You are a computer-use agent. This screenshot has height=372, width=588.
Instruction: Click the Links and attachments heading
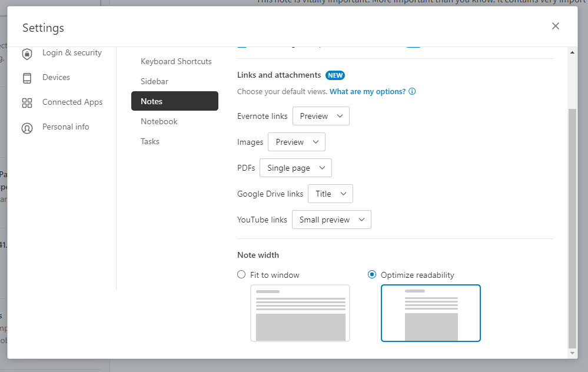coord(279,75)
